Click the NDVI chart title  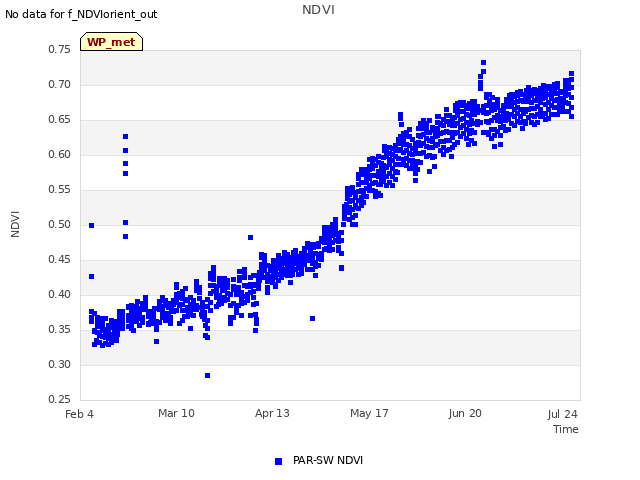tap(318, 10)
